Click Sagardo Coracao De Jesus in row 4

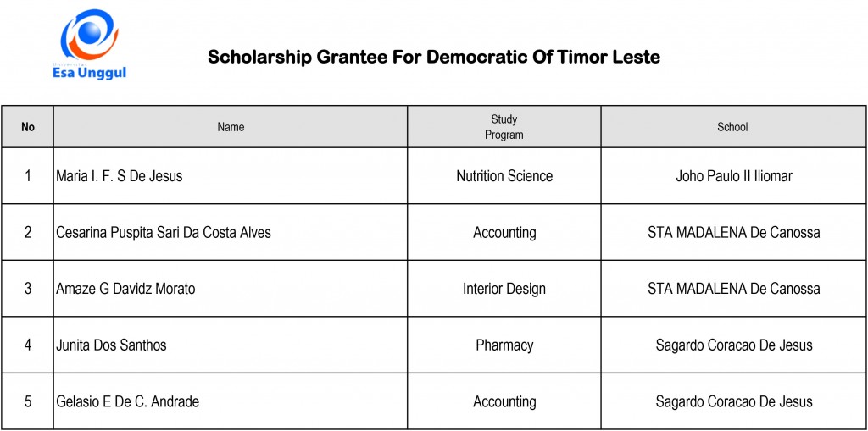point(734,345)
